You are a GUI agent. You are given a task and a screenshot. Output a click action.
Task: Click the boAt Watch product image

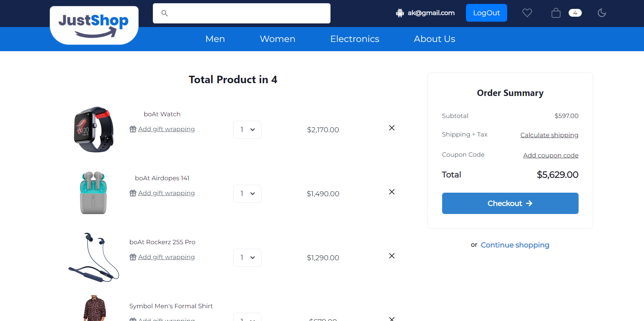94,129
